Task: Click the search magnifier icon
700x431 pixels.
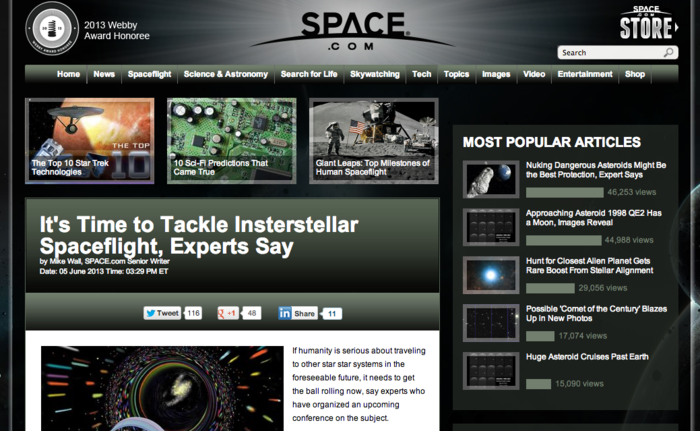Action: coord(668,53)
